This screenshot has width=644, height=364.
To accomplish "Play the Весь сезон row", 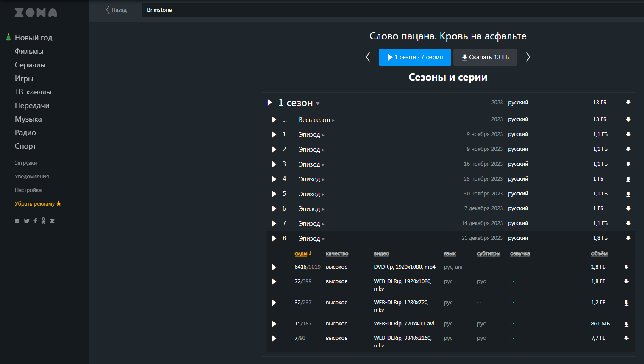I will [274, 120].
